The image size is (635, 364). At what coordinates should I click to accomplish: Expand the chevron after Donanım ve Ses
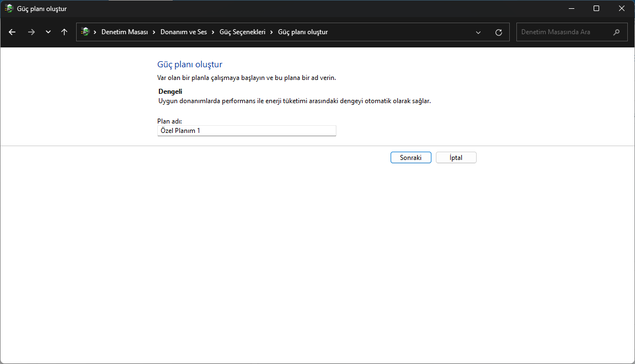pyautogui.click(x=213, y=32)
